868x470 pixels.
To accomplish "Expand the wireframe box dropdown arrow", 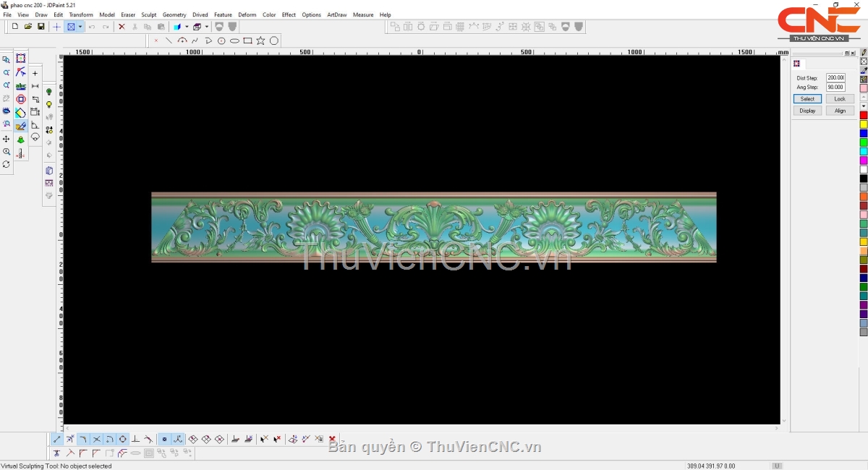I will [206, 27].
